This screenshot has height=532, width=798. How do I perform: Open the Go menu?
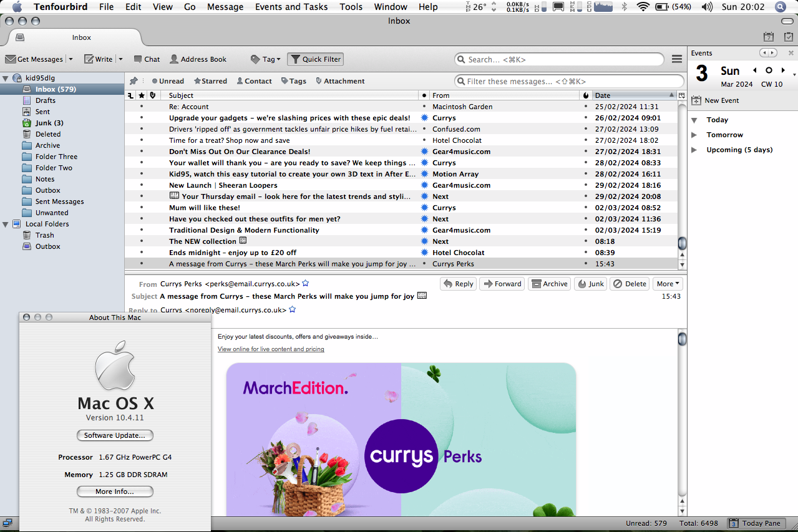tap(190, 7)
